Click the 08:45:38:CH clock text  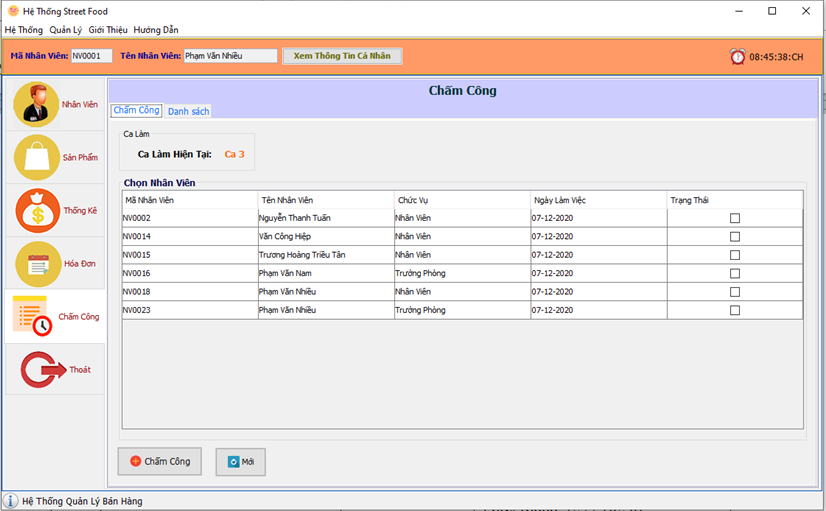pyautogui.click(x=776, y=57)
